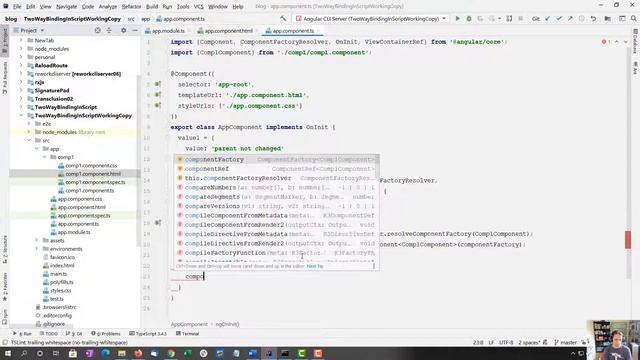The height and width of the screenshot is (360, 640).
Task: Select compareNumbers suggestion
Action: coord(277,187)
